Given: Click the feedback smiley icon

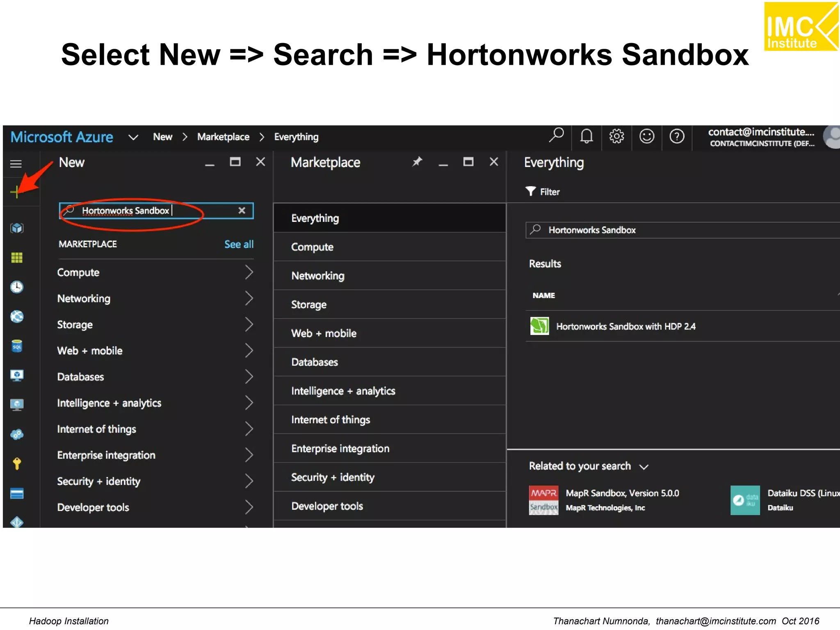Looking at the screenshot, I should tap(647, 136).
